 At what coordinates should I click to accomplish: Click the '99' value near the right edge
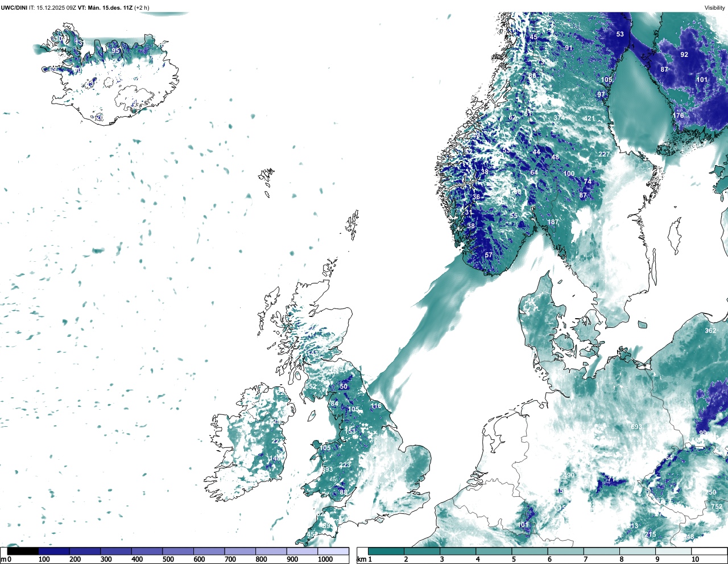(703, 433)
